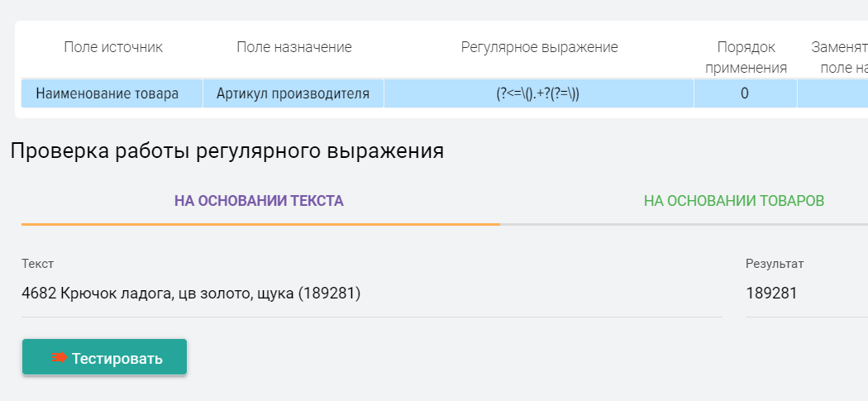Image resolution: width=868 pixels, height=401 pixels.
Task: Switch to the На основании текста tab
Action: [259, 201]
